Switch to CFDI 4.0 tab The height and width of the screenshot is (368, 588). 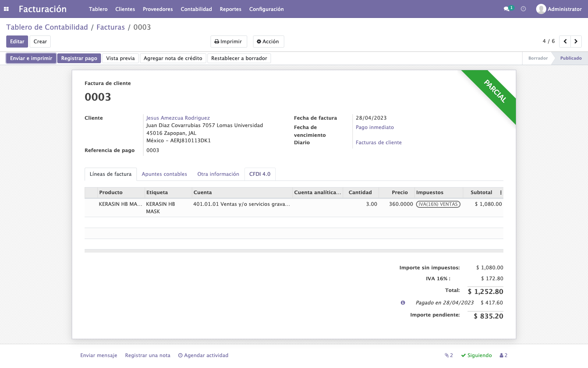coord(260,174)
